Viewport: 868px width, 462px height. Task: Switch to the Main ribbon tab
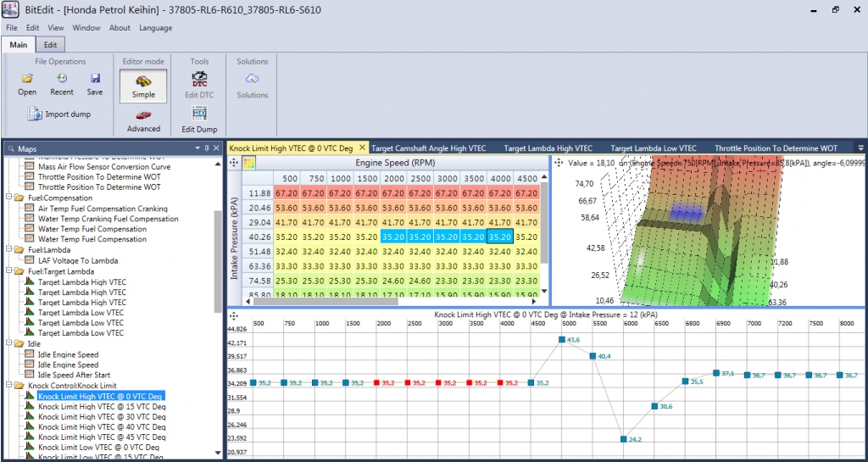tap(19, 45)
